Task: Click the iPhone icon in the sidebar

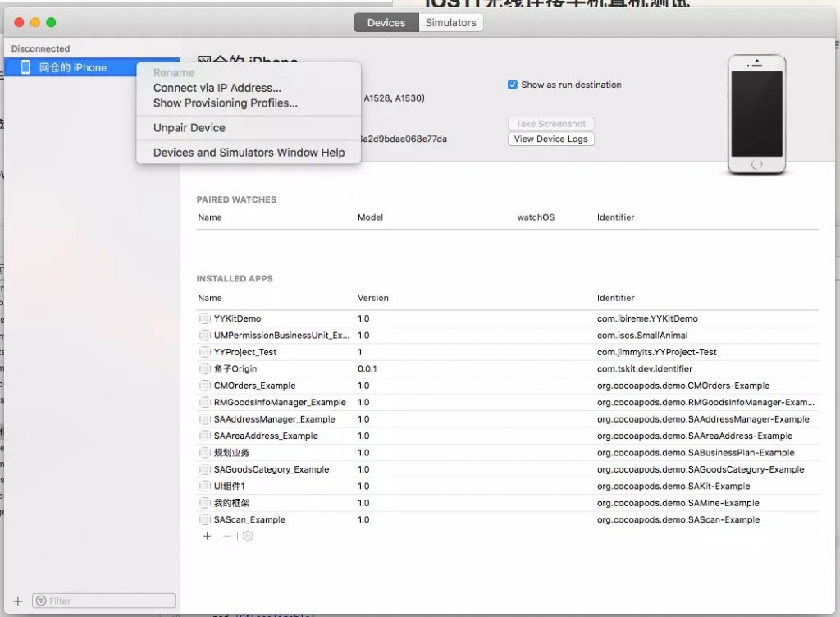Action: tap(25, 67)
